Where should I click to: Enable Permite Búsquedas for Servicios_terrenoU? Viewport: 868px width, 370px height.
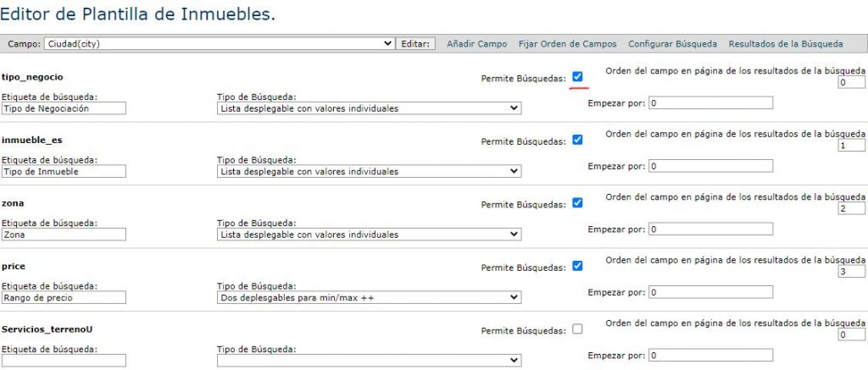pos(577,329)
